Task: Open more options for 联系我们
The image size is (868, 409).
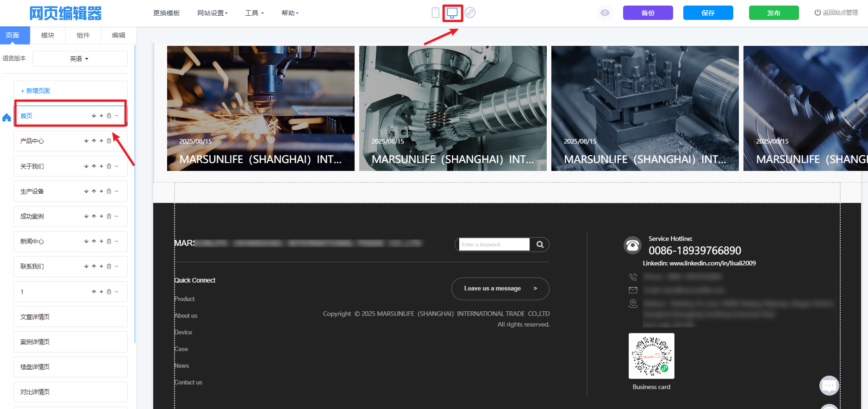Action: tap(116, 266)
